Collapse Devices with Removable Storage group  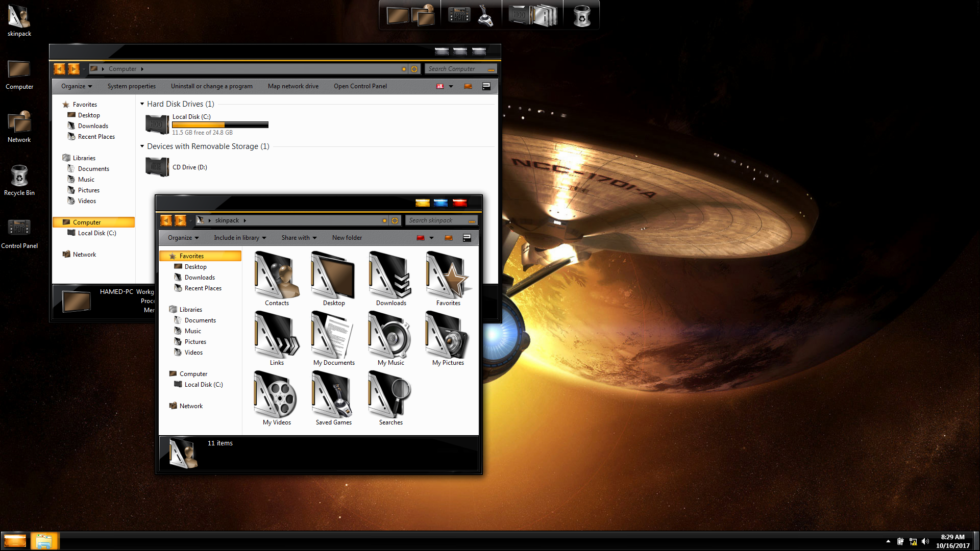click(142, 146)
